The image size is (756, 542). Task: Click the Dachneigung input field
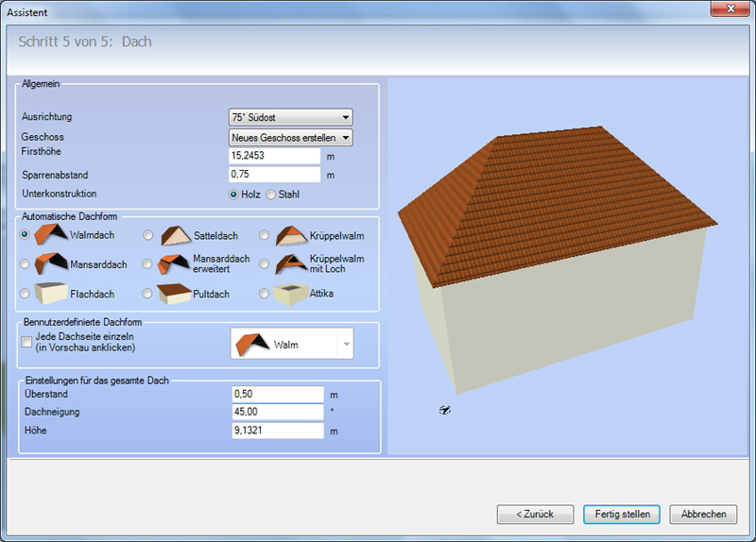coord(278,412)
